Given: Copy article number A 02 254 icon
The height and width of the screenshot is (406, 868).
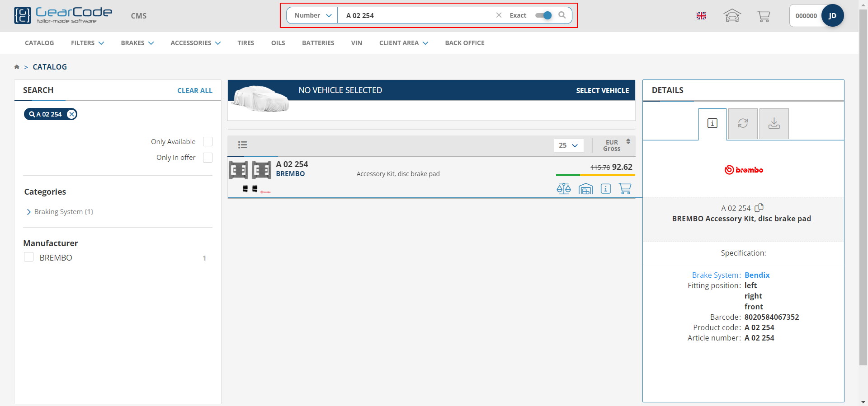Looking at the screenshot, I should coord(759,208).
